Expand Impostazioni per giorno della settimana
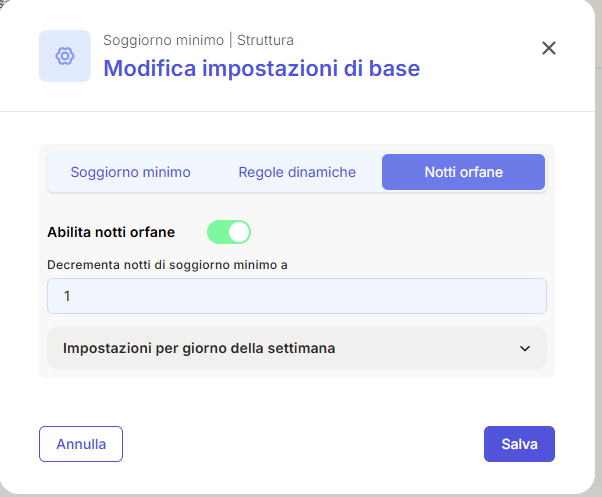Image resolution: width=602 pixels, height=497 pixels. click(x=297, y=348)
